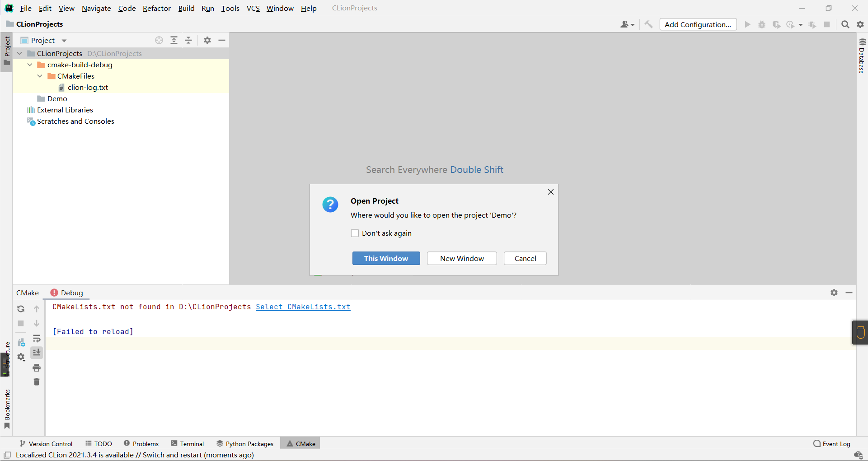Toggle soft-wrap icon in CMake output
The height and width of the screenshot is (461, 868).
pyautogui.click(x=37, y=338)
